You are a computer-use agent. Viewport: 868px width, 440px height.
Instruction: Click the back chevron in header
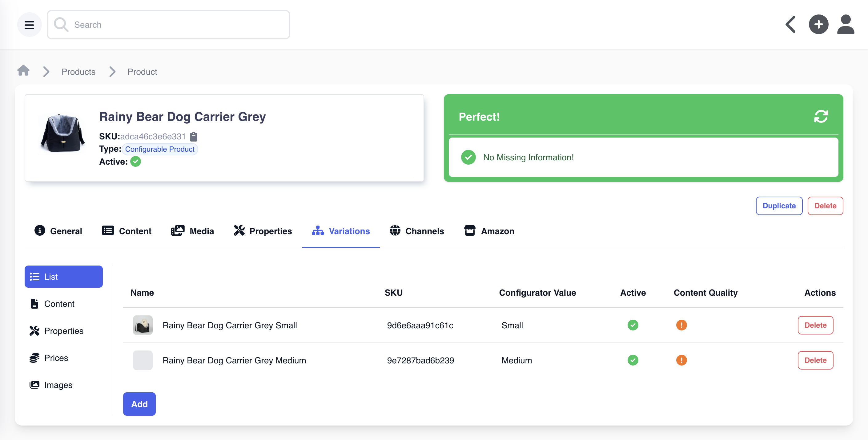[x=790, y=25]
